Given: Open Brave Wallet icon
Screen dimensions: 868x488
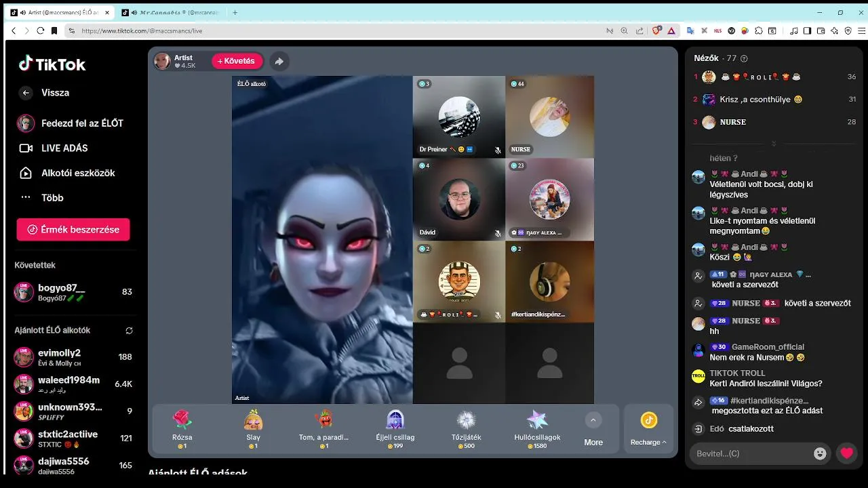Looking at the screenshot, I should click(821, 30).
